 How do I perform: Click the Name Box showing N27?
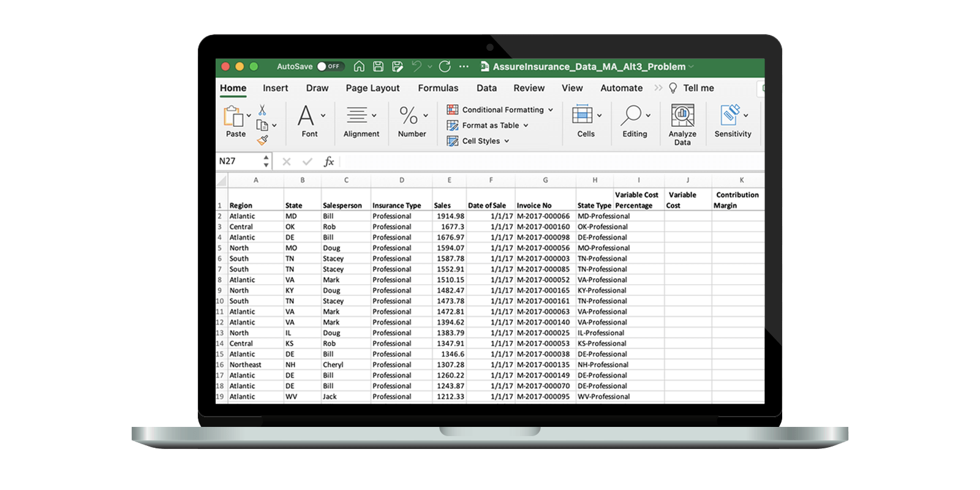(239, 161)
